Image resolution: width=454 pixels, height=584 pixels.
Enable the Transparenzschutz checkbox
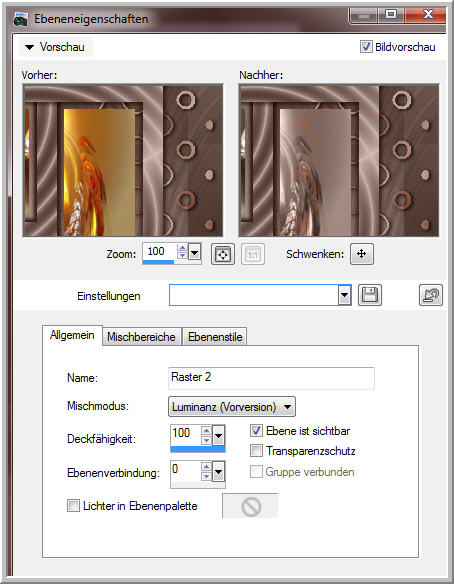(256, 451)
